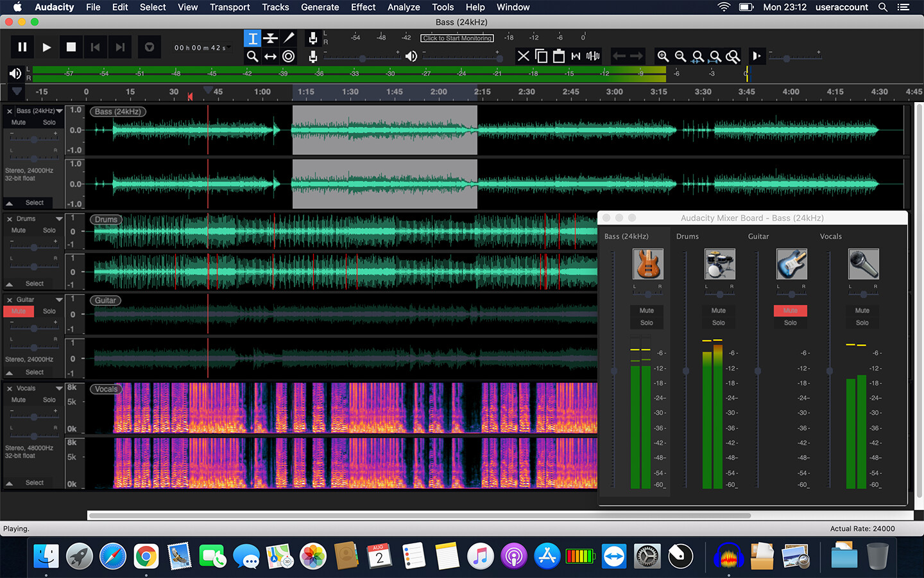
Task: Select the Time Shift tool
Action: (x=271, y=57)
